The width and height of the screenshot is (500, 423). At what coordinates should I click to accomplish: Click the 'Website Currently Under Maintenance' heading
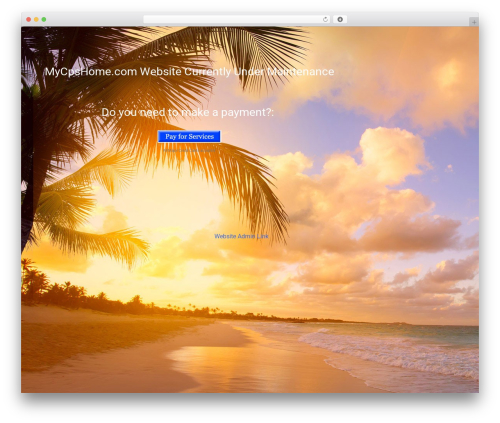[189, 72]
